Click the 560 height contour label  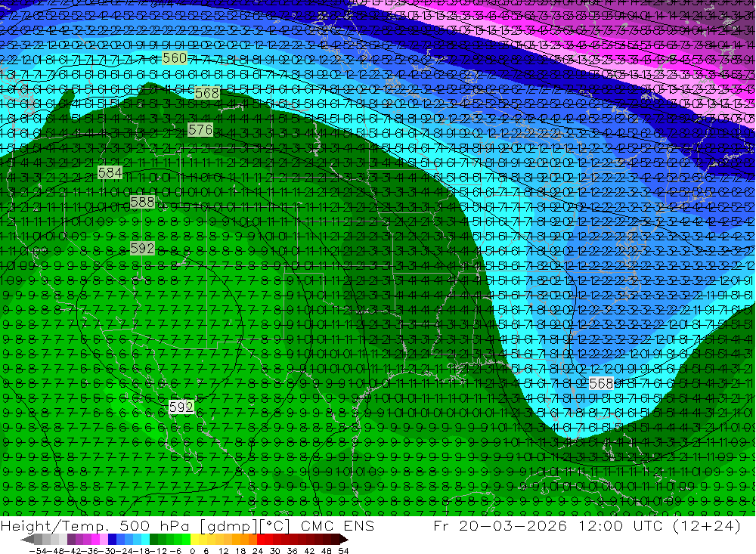pos(175,58)
